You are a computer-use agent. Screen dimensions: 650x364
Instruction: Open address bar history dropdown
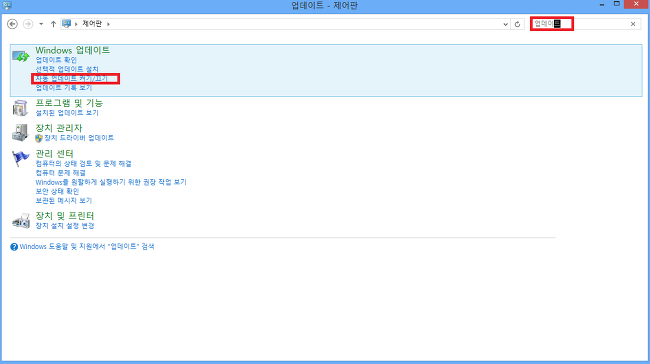pyautogui.click(x=505, y=24)
